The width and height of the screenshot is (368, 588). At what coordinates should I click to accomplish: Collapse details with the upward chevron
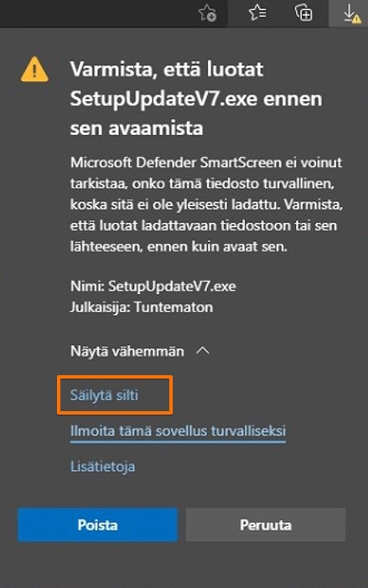point(203,351)
